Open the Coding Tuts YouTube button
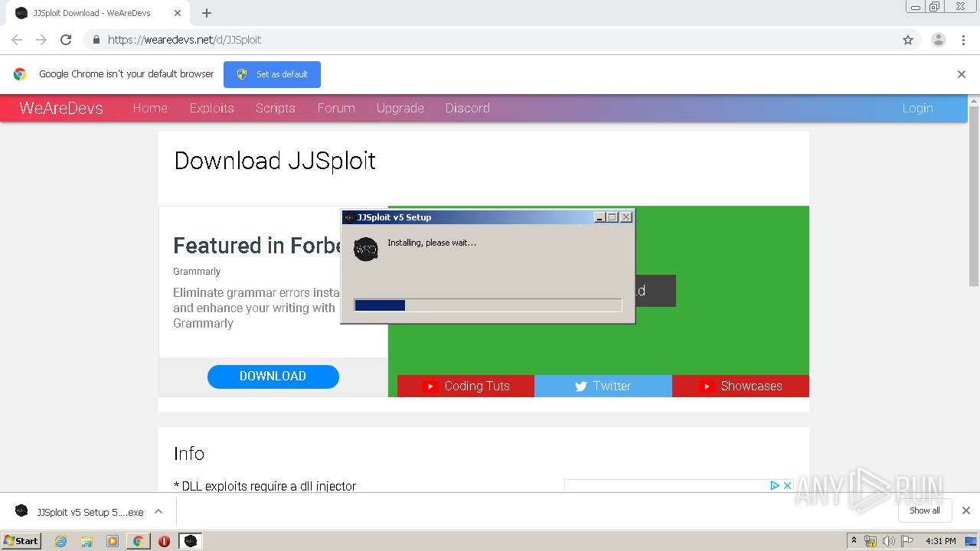Viewport: 980px width, 551px height. pos(465,386)
